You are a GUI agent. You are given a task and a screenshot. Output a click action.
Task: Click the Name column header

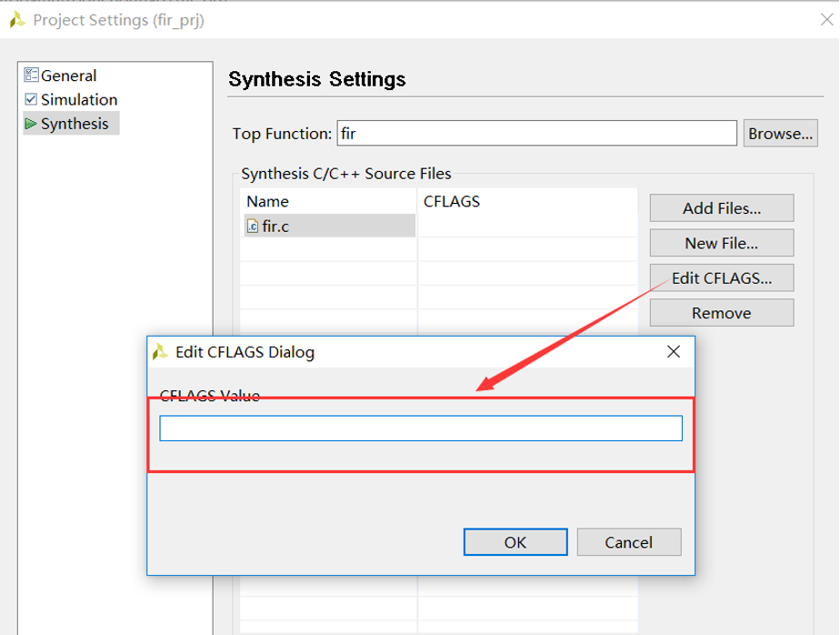328,201
